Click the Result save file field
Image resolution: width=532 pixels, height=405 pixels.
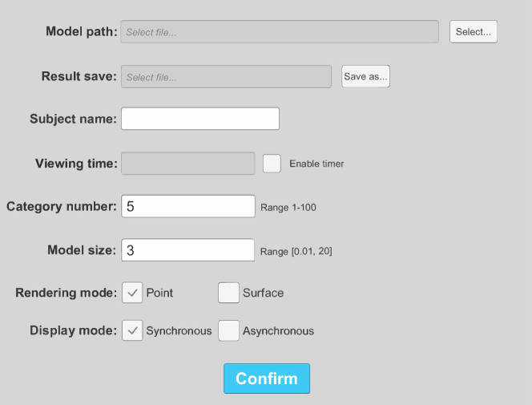(x=226, y=77)
